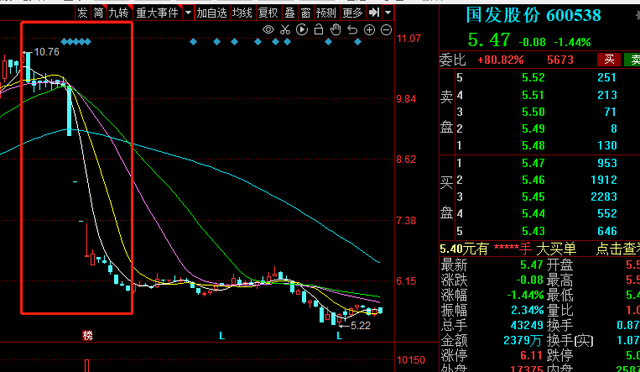Screen dimensions: 640x372
Task: Start chart replay with the play icon
Action: pos(302,29)
